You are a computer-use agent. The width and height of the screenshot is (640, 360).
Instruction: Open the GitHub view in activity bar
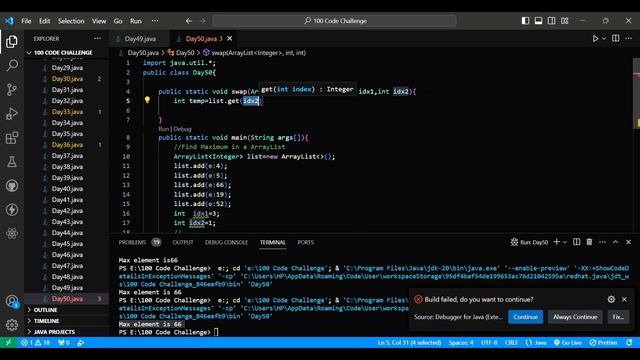click(12, 186)
